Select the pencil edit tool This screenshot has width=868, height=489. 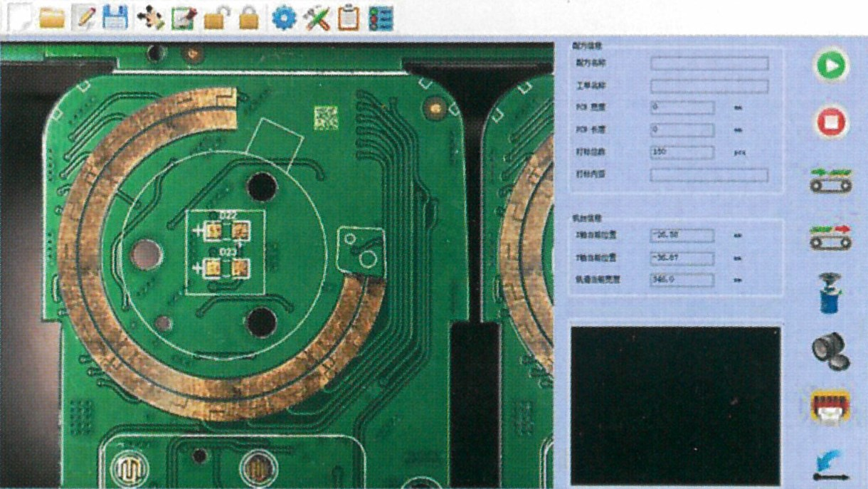pyautogui.click(x=85, y=18)
